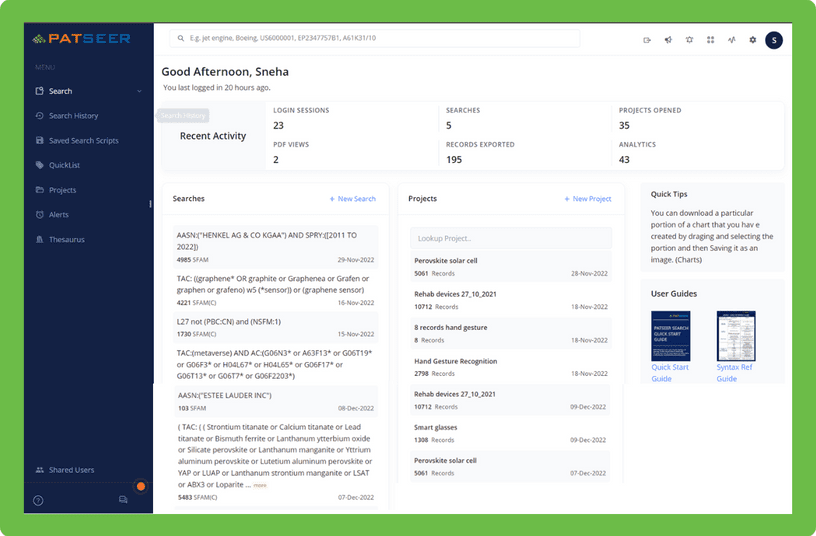Click the Analytics value 43
Viewport: 816px width, 536px height.
(x=624, y=160)
